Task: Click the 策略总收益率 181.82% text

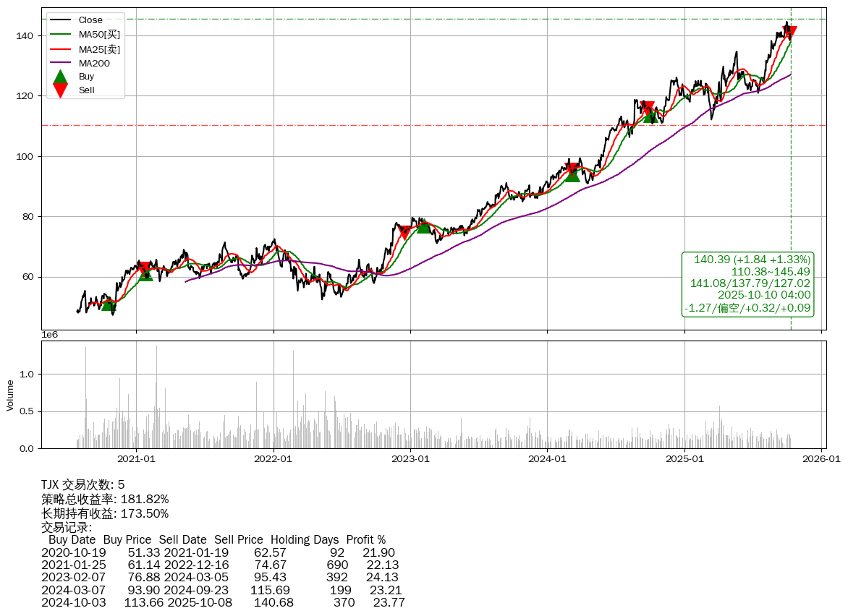Action: (105, 499)
